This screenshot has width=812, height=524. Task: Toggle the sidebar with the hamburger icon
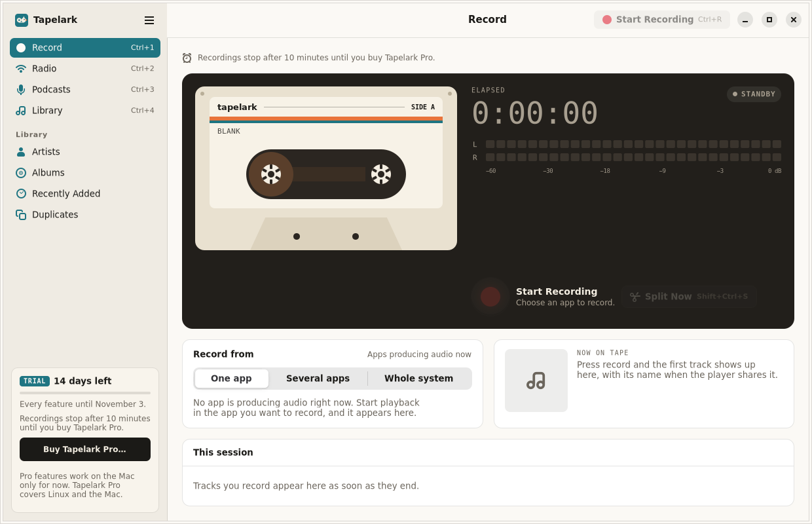pos(149,20)
